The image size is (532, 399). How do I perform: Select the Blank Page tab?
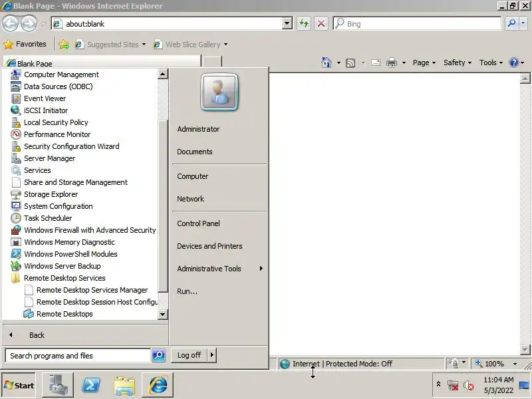point(102,63)
